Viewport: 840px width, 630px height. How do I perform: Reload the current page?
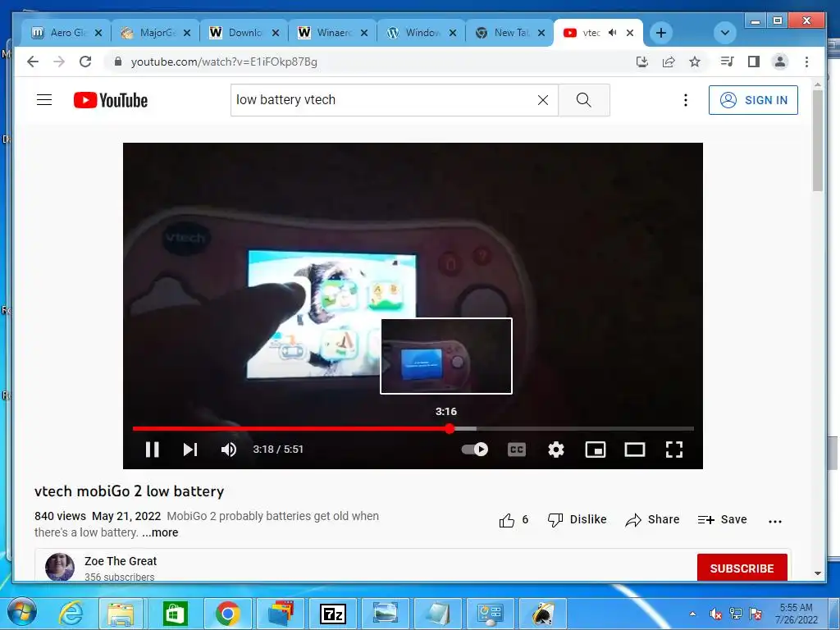(x=85, y=62)
